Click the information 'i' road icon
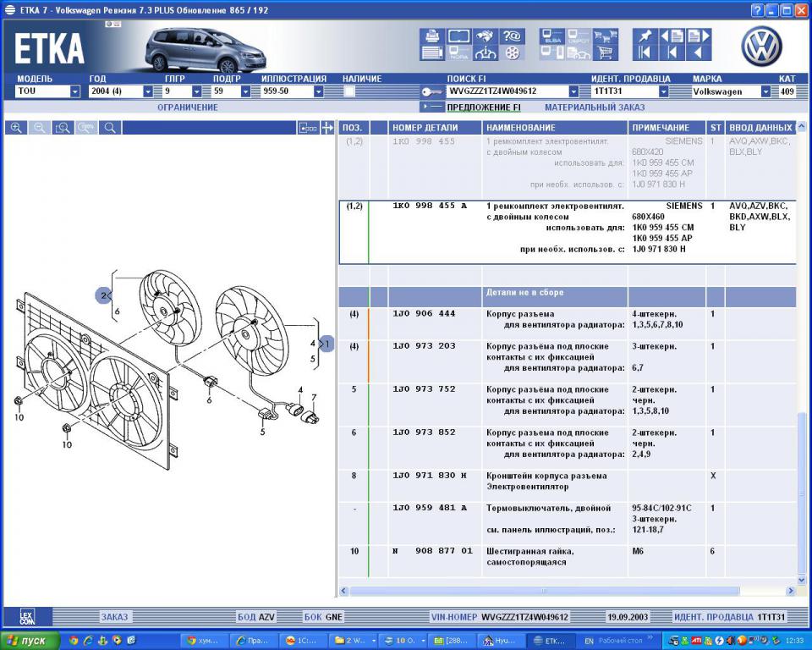812x650 pixels. pos(486,52)
